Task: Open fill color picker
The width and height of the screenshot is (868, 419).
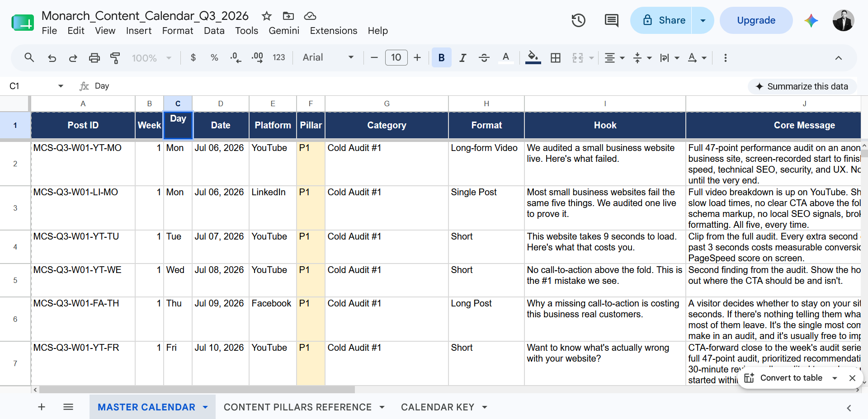Action: coord(533,58)
